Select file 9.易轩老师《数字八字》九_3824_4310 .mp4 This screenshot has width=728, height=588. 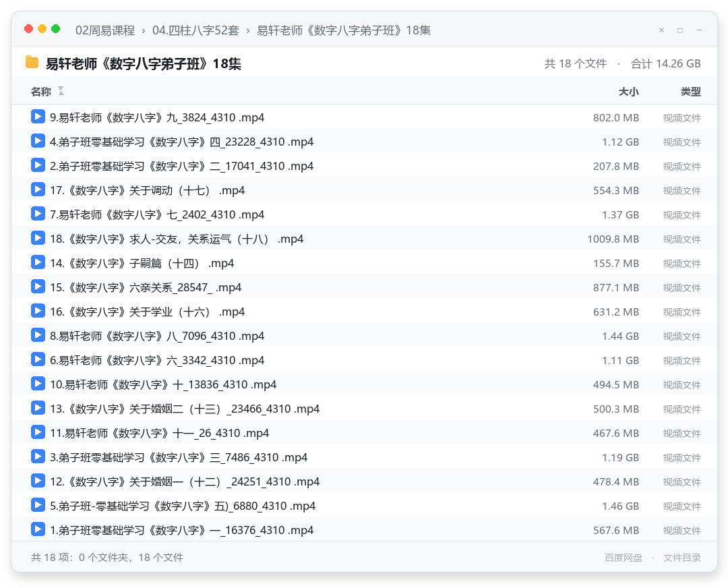(x=364, y=117)
